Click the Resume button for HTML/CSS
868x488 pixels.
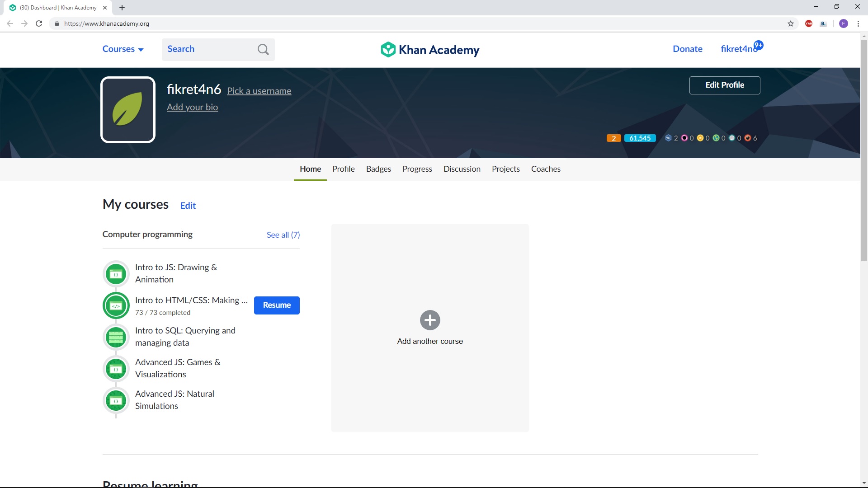tap(277, 305)
